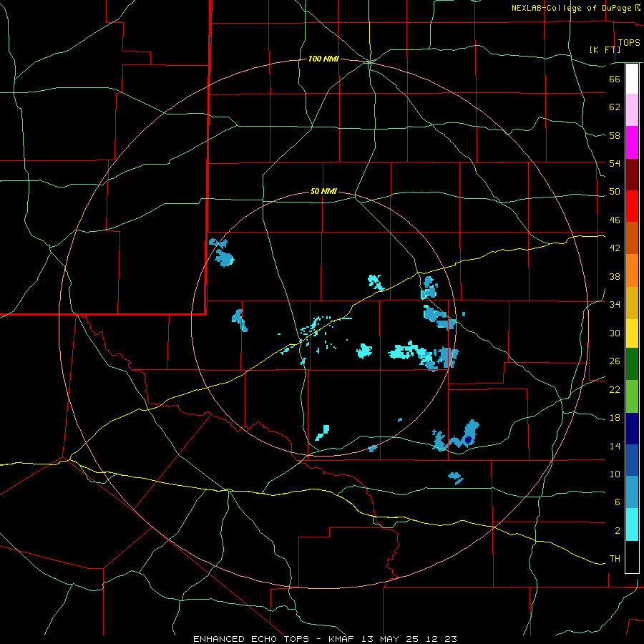Click the 100 NMI range ring label
Screen dimensions: 644x644
pos(323,59)
